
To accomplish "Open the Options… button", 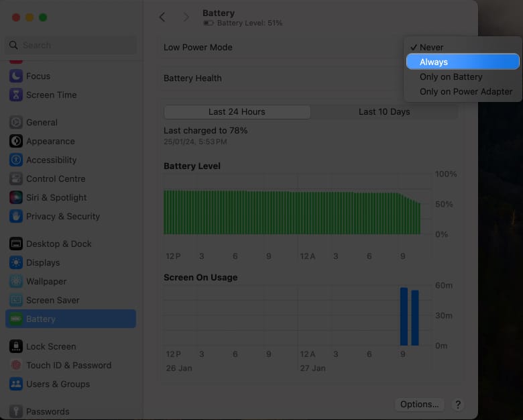I will tap(419, 405).
